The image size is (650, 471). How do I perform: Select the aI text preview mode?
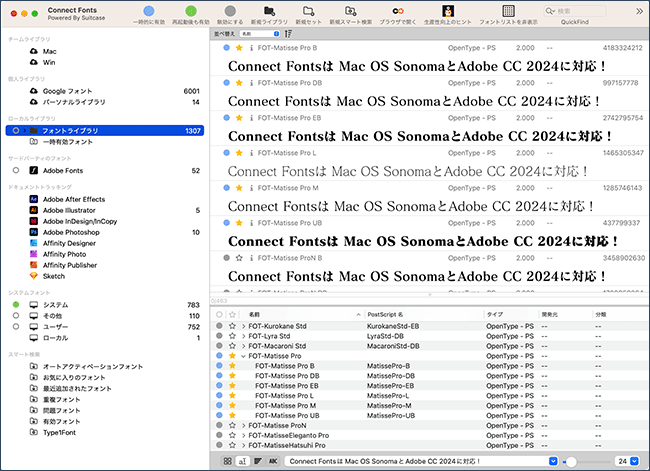pos(243,461)
